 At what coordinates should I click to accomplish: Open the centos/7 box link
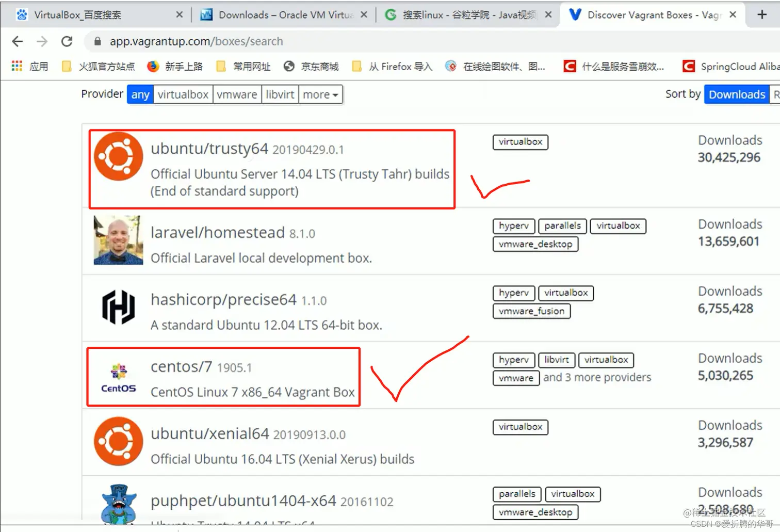click(x=182, y=367)
